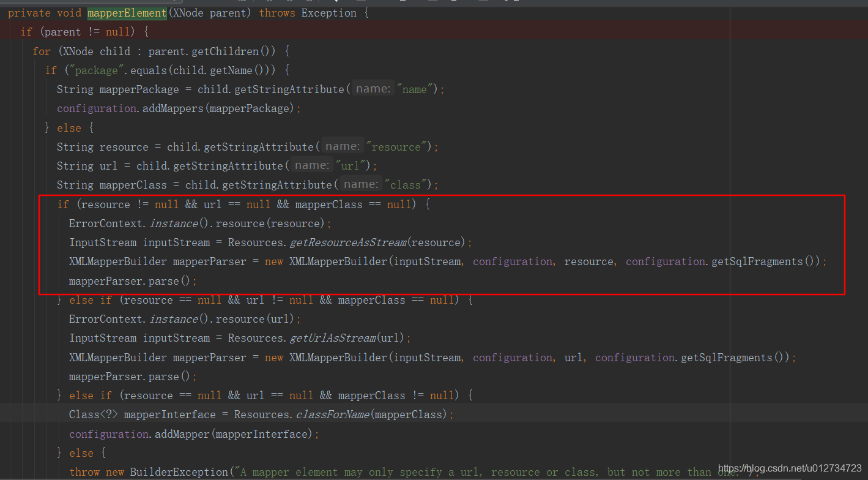Click condition 'resource == null && url != null'

pyautogui.click(x=218, y=300)
